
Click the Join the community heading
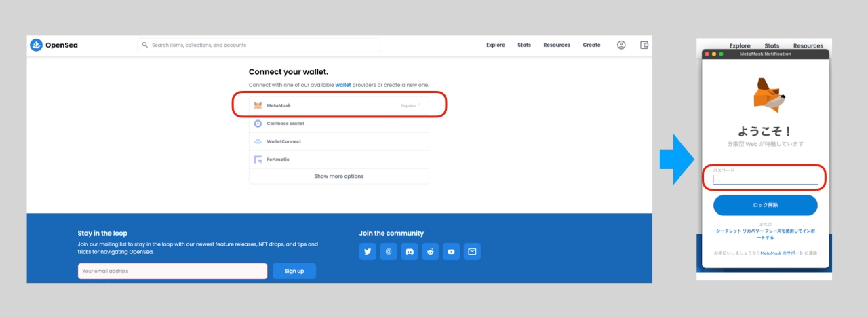tap(391, 233)
